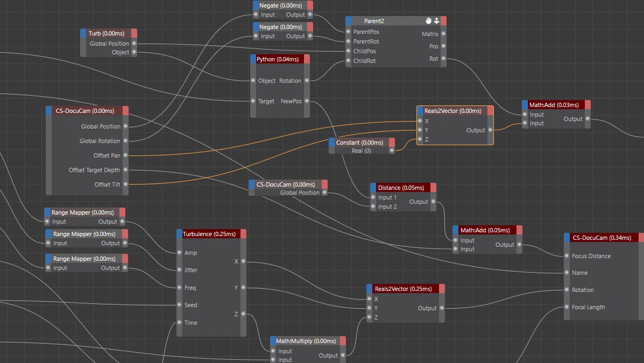Viewport: 644px width, 363px height.
Task: Open blue inputs corner of Distance node
Action: point(373,188)
